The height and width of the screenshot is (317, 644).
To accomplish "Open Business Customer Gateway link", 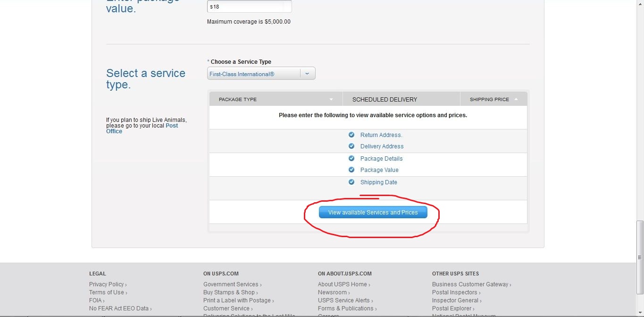I will (x=470, y=284).
